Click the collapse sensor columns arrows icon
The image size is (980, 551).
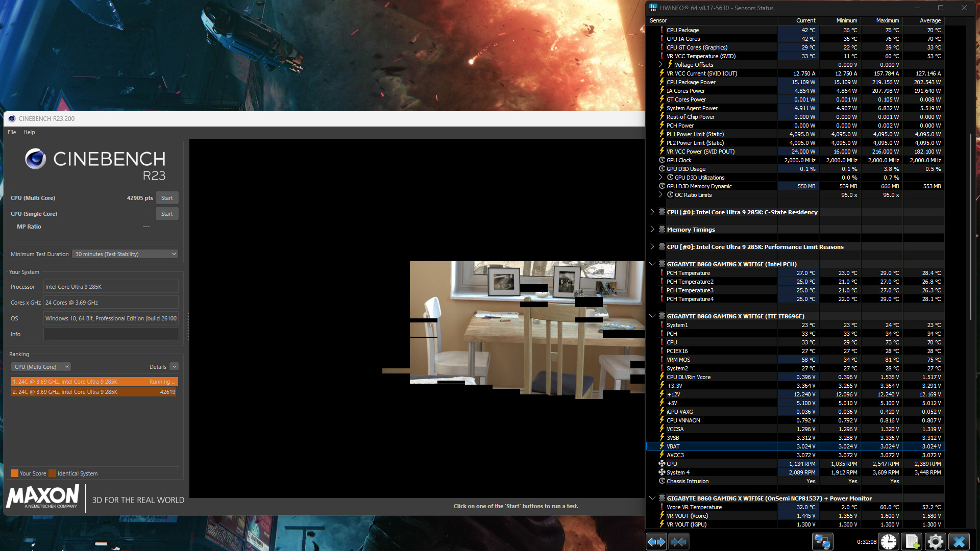tap(678, 541)
